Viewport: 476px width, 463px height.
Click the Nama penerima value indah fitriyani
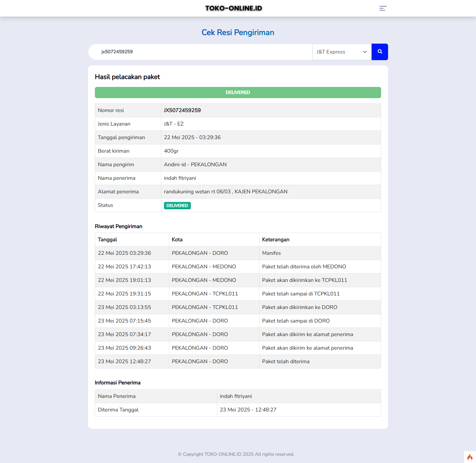pyautogui.click(x=180, y=178)
